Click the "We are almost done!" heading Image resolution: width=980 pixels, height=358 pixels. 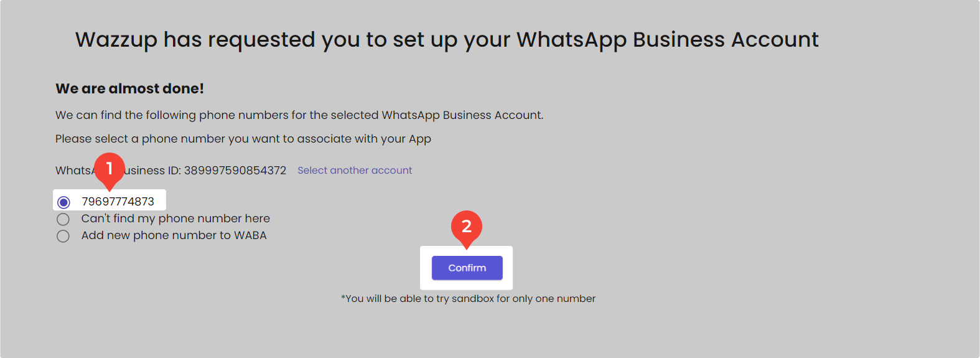(129, 88)
